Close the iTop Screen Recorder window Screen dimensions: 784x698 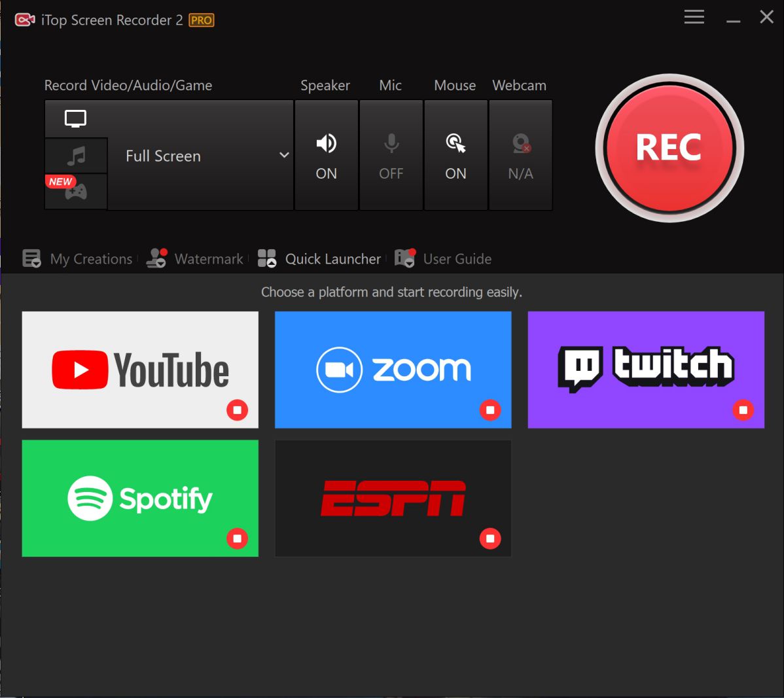(x=767, y=16)
